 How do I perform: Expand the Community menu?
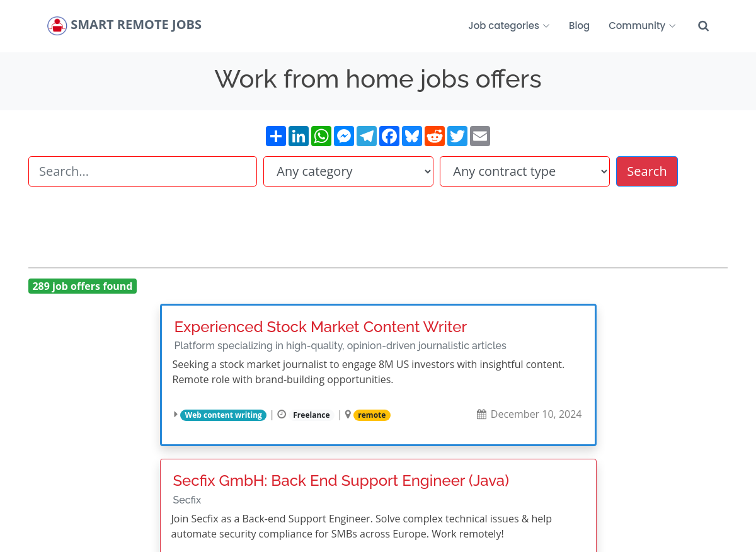642,26
